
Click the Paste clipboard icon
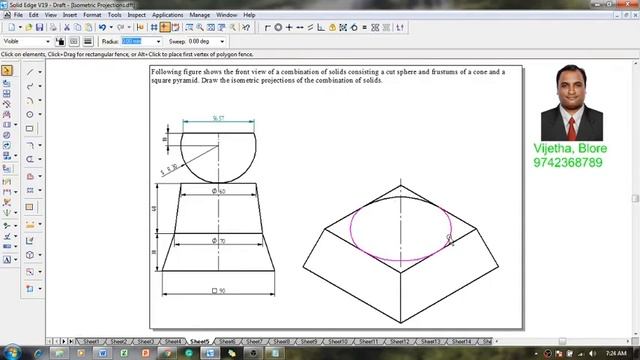point(88,27)
